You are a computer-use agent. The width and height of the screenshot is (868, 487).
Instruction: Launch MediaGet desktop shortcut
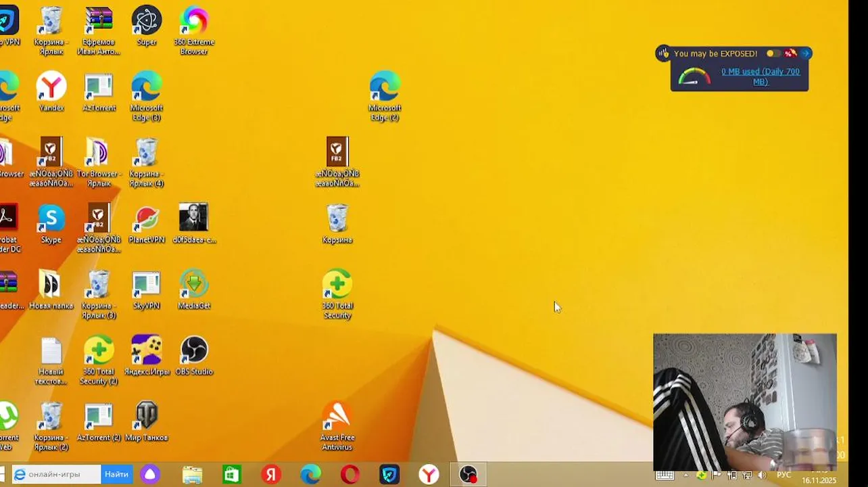click(x=194, y=289)
